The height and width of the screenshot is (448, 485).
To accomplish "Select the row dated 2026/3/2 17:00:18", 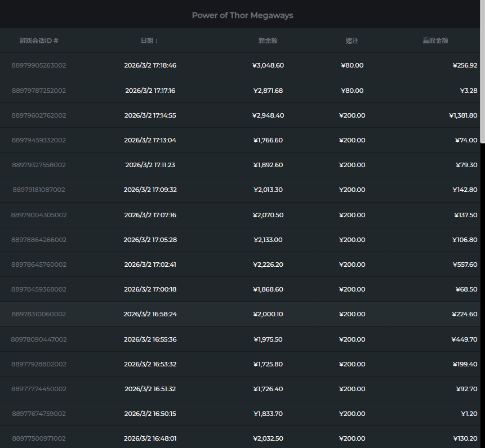I will [x=150, y=289].
